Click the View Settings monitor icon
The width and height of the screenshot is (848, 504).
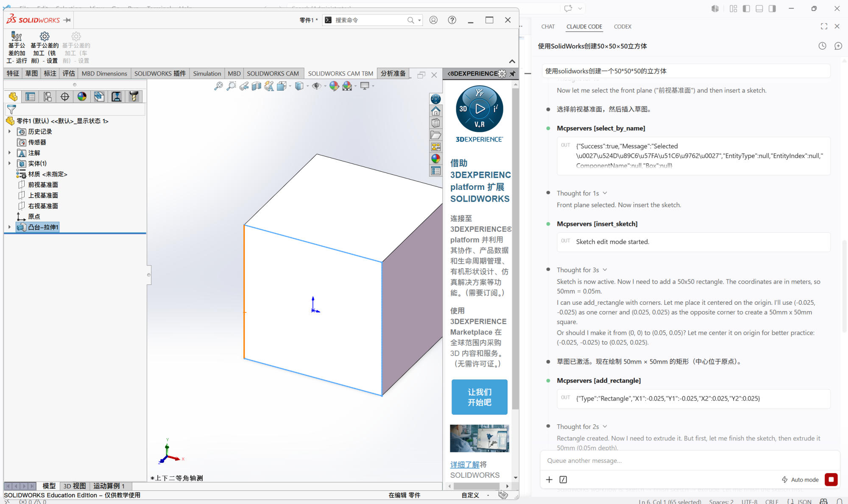click(x=365, y=86)
